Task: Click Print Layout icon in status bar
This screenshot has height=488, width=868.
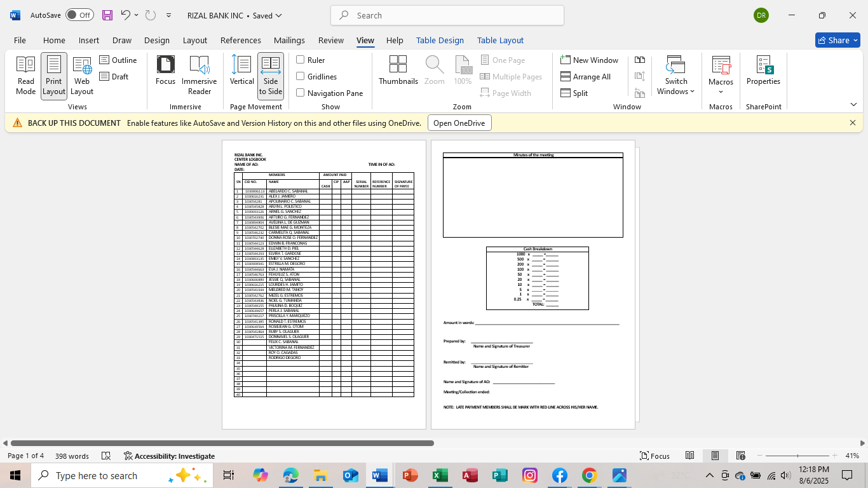Action: coord(715,456)
